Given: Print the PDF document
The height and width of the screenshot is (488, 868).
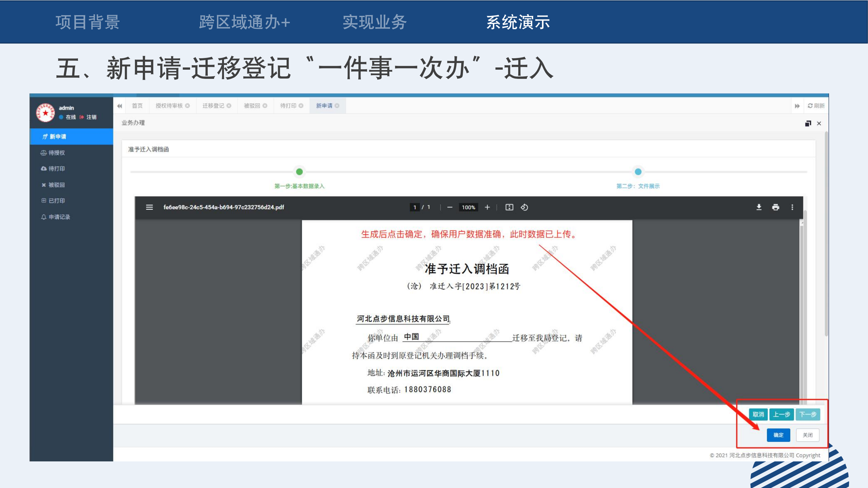Looking at the screenshot, I should tap(775, 207).
